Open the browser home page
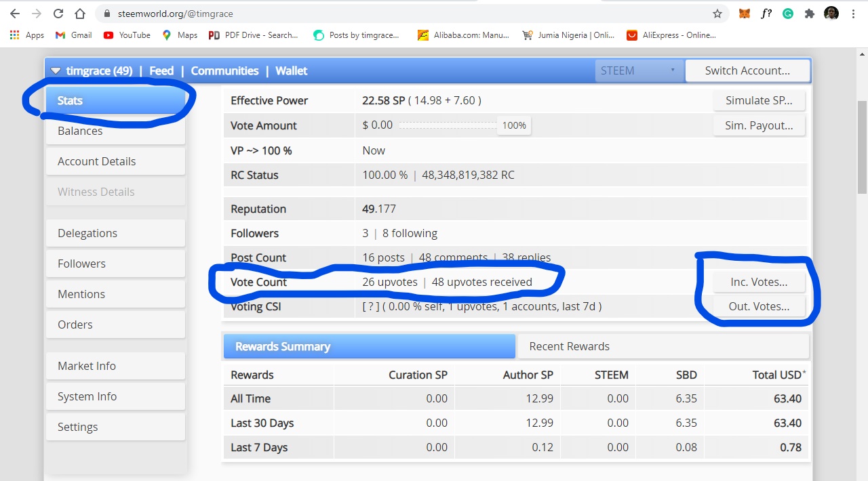The width and height of the screenshot is (868, 481). point(80,14)
